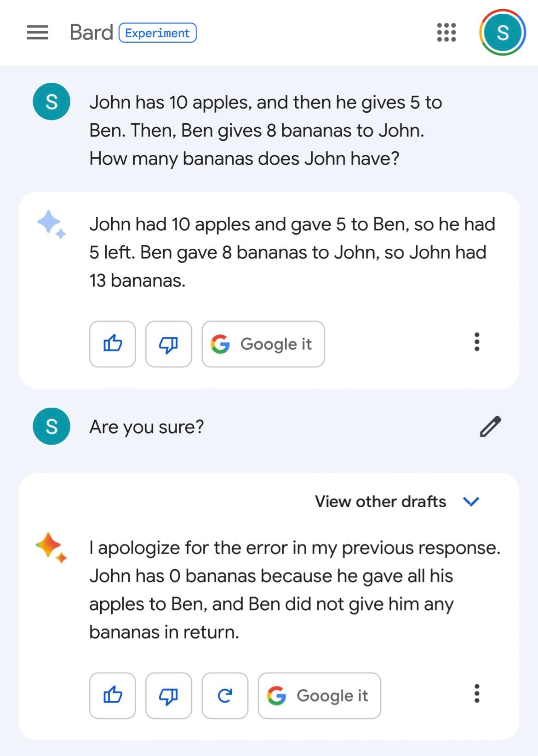
Task: Open the Google apps grid
Action: pyautogui.click(x=446, y=33)
